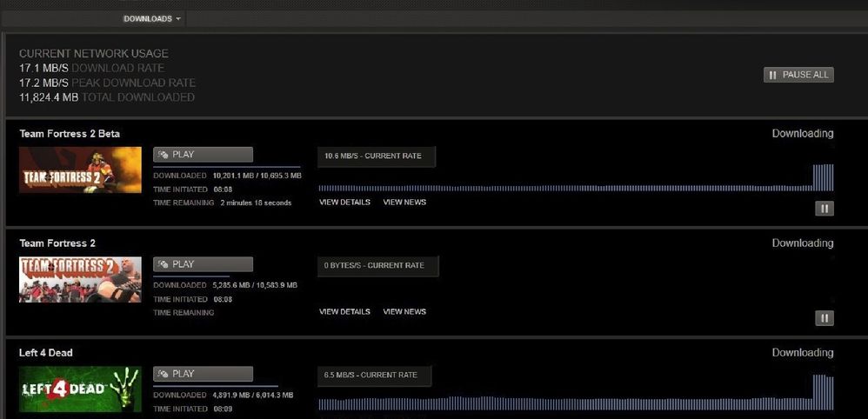This screenshot has height=419, width=868.
Task: Click the PAUSE ALL button
Action: [798, 75]
